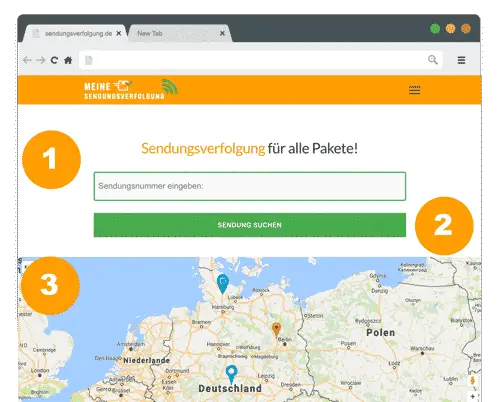Click Rostock on the map

tap(261, 290)
